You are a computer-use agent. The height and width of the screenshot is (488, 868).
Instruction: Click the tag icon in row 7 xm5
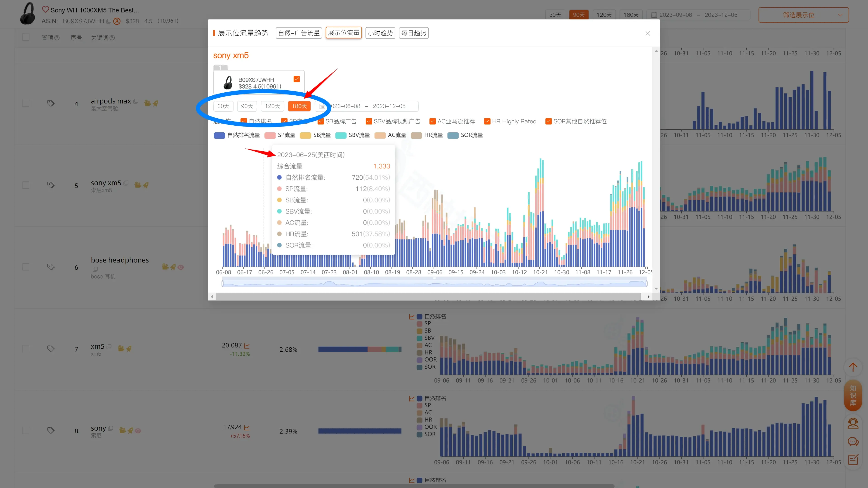(x=51, y=349)
